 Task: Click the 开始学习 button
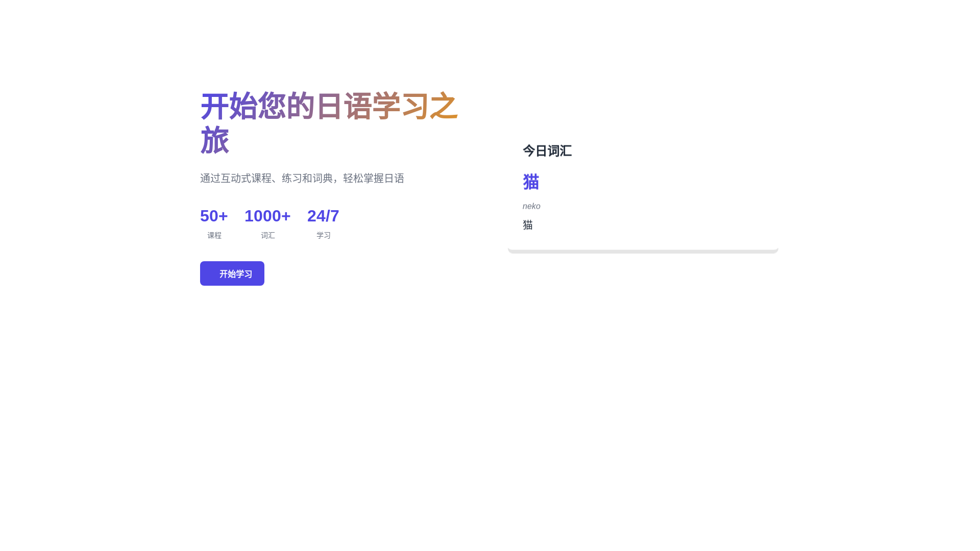coord(232,273)
